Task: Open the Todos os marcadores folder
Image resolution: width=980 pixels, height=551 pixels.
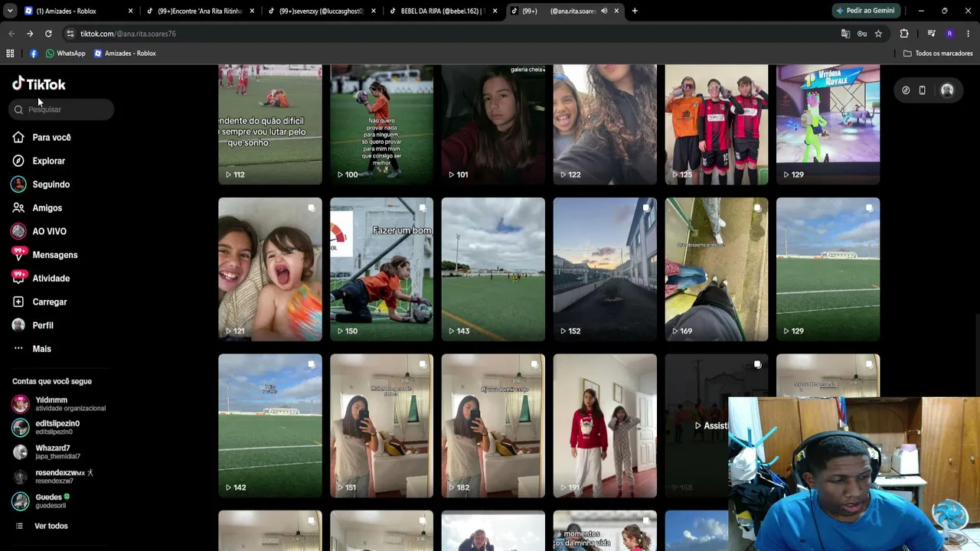Action: tap(938, 54)
